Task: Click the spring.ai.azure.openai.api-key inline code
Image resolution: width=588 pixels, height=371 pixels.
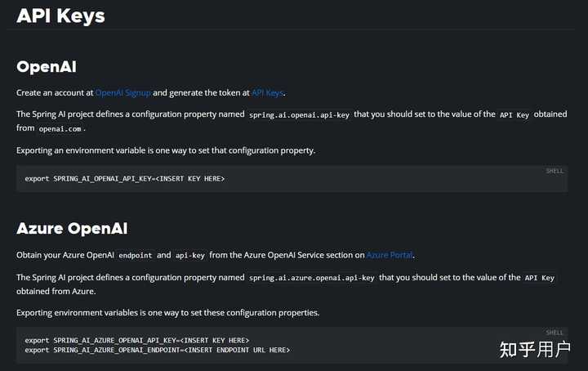Action: point(312,278)
